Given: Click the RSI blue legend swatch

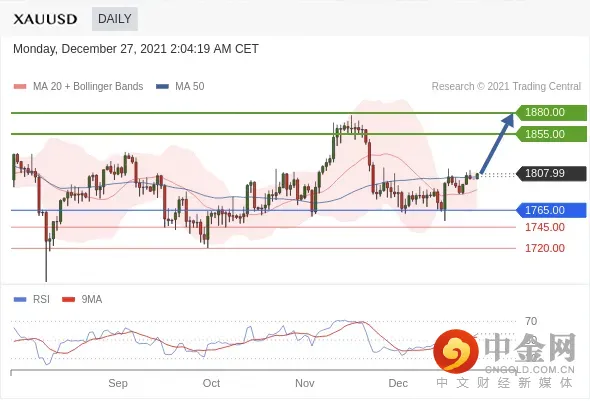Looking at the screenshot, I should click(20, 299).
